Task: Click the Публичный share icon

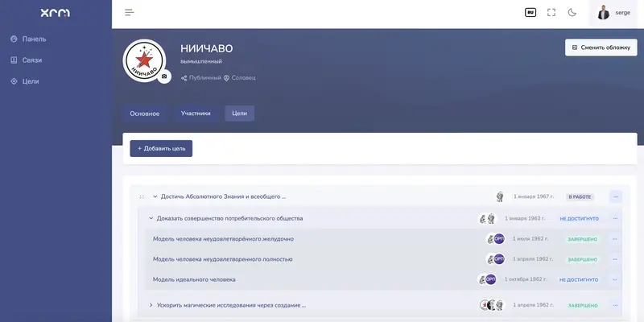Action: click(184, 77)
